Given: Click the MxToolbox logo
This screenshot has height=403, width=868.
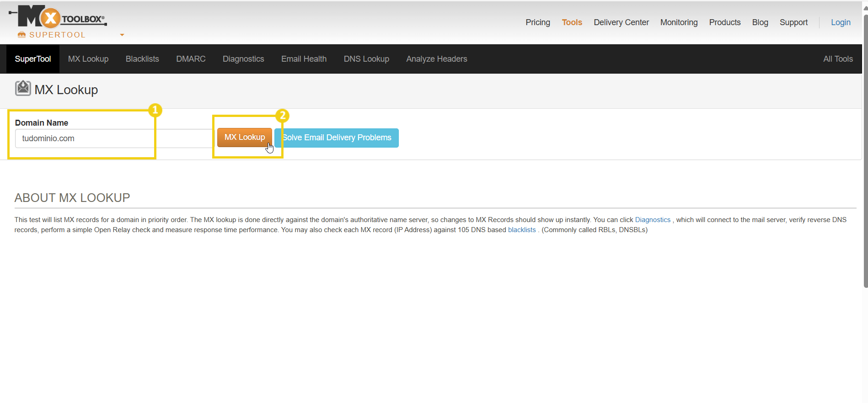Looking at the screenshot, I should pos(58,16).
